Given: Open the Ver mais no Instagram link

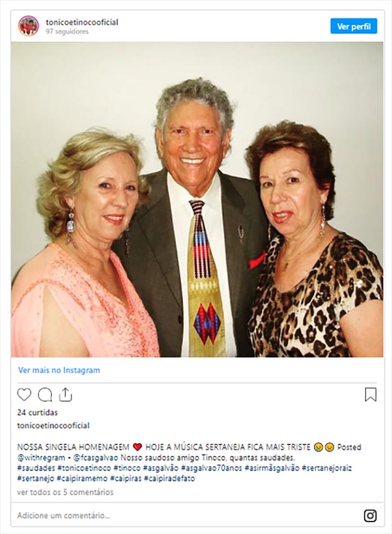Looking at the screenshot, I should (x=59, y=370).
